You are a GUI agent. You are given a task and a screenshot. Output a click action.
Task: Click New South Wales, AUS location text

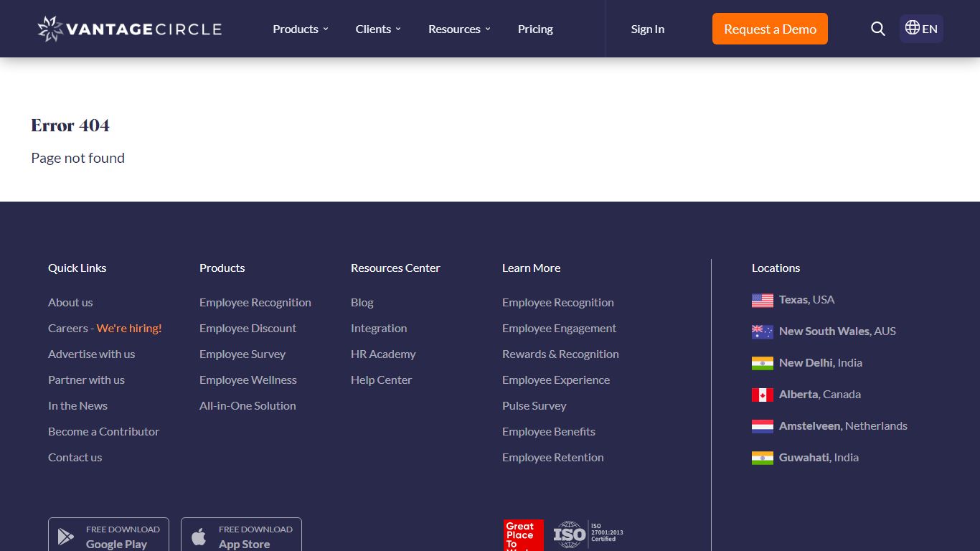837,331
